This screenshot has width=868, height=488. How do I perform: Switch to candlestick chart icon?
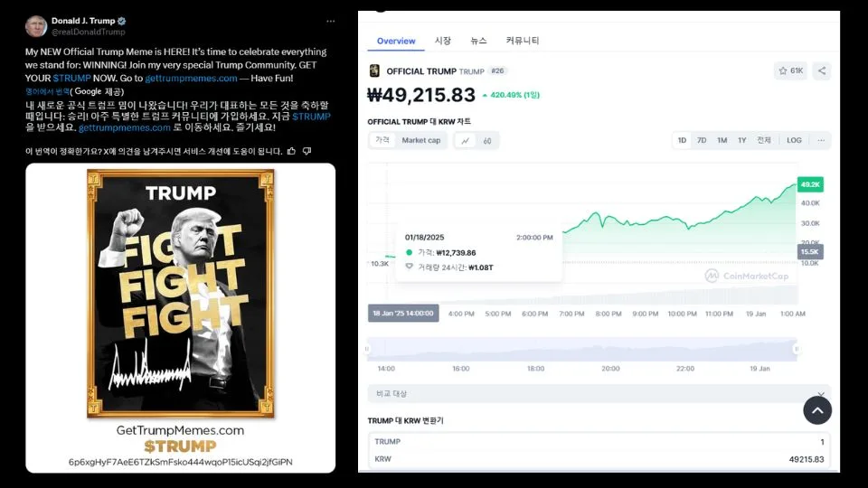pos(487,141)
